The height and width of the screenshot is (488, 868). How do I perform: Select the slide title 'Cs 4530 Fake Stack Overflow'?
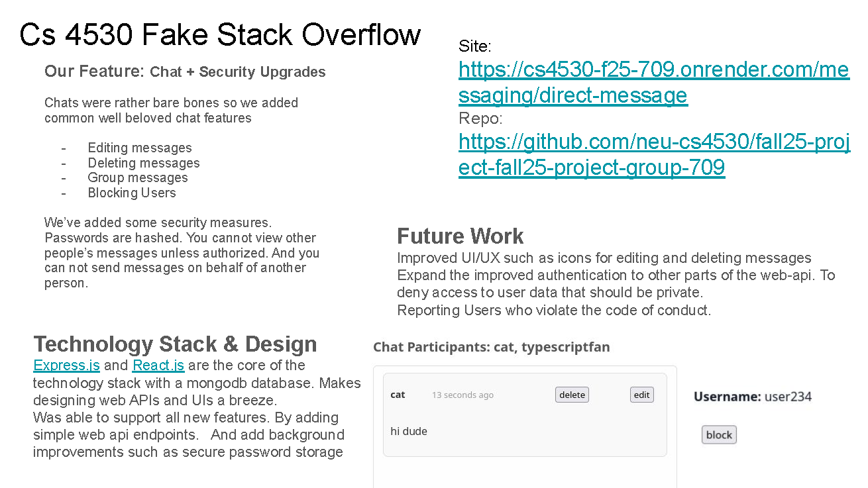pos(220,34)
